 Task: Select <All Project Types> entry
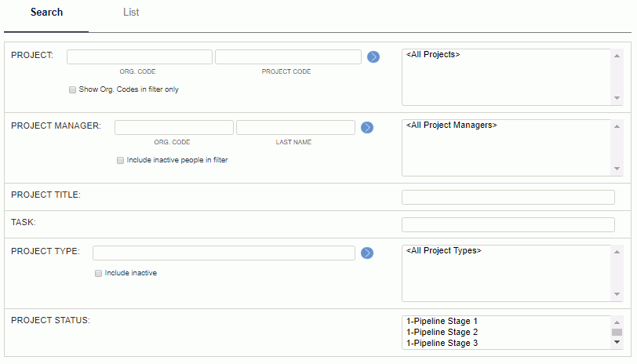click(444, 251)
